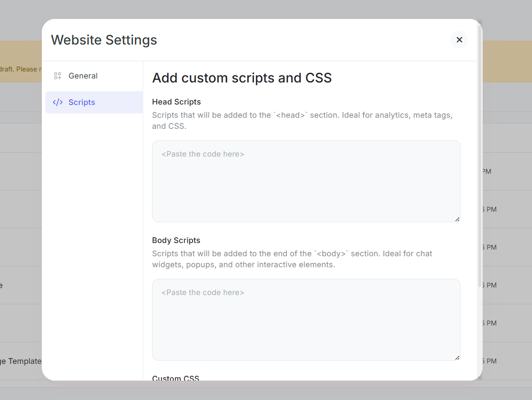
Task: Click the General grid icon in sidebar
Action: (57, 76)
